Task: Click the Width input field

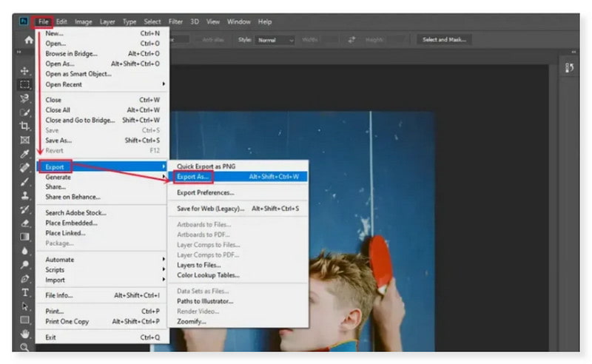Action: (329, 40)
